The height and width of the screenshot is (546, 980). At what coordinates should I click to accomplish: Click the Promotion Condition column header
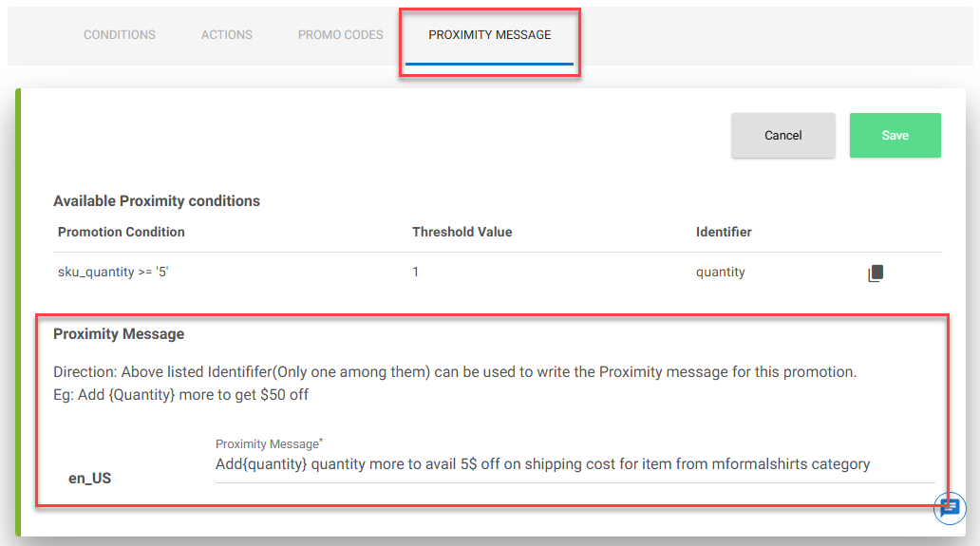[122, 232]
